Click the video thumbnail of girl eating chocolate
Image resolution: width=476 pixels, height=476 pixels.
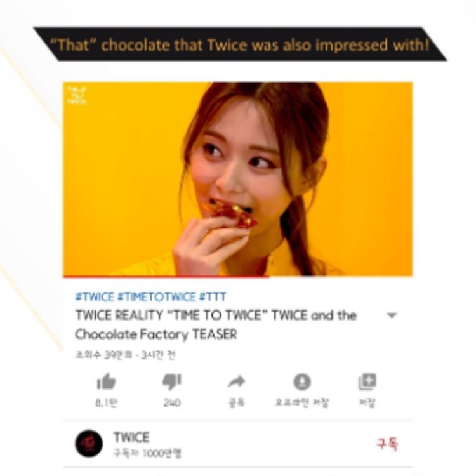(238, 178)
